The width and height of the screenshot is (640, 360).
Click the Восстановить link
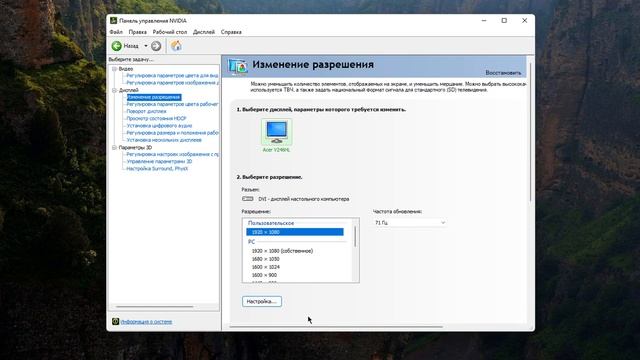(x=503, y=73)
